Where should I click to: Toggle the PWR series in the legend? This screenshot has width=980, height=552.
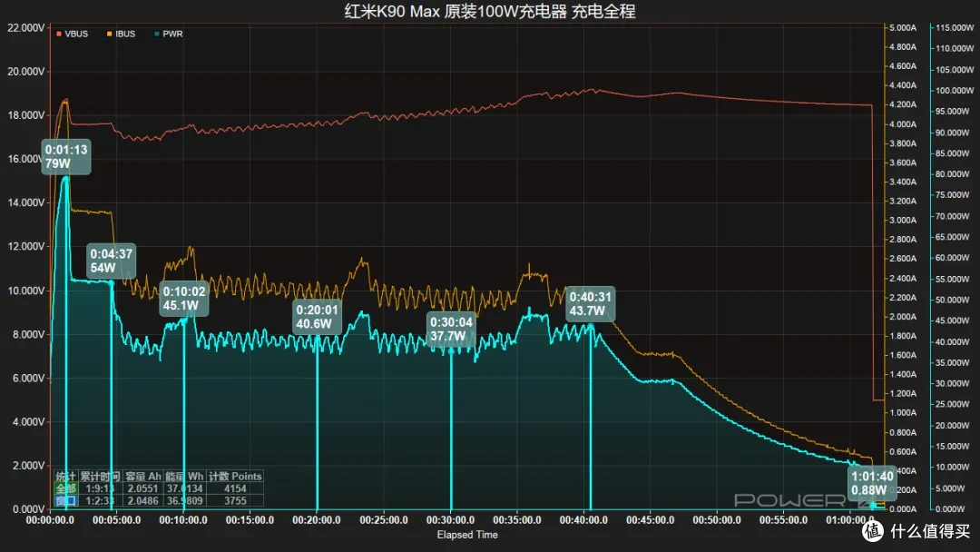click(168, 34)
